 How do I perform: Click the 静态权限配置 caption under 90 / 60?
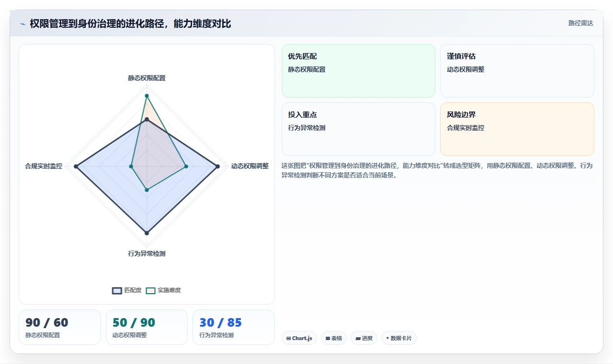click(x=43, y=335)
